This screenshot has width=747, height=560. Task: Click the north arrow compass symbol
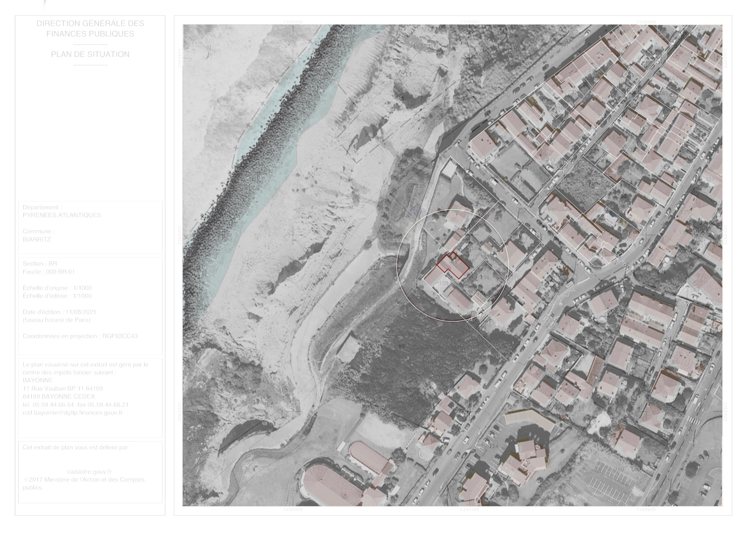coord(209,53)
